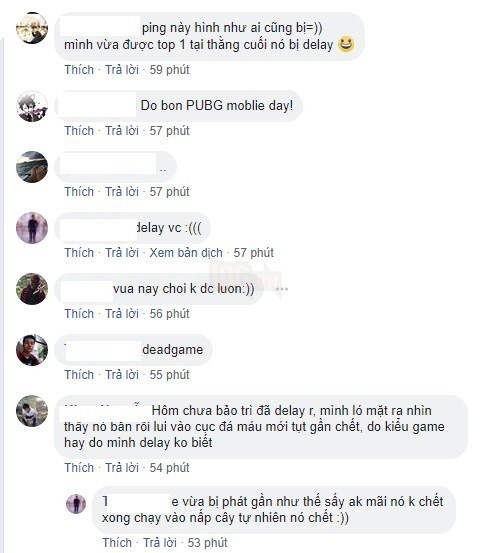Open avatar of the 'ping này' commenter
The width and height of the screenshot is (490, 553).
[32, 28]
